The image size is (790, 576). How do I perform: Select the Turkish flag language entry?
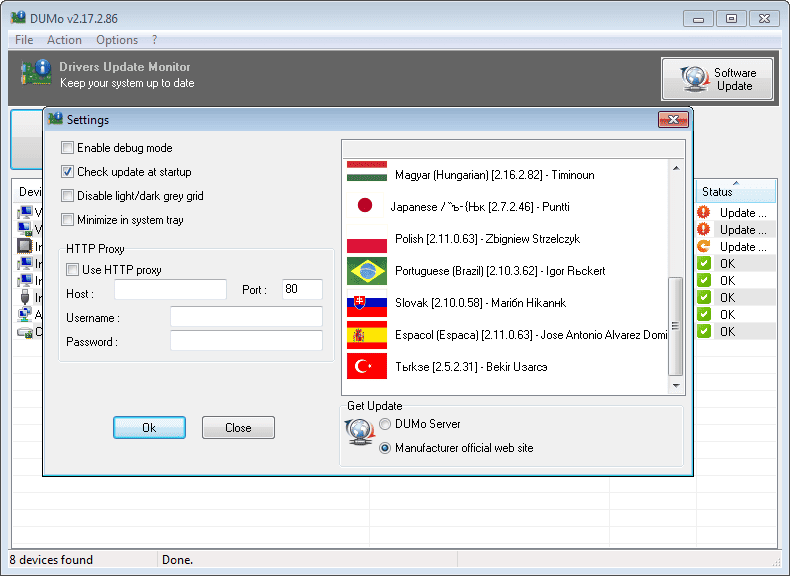point(366,367)
